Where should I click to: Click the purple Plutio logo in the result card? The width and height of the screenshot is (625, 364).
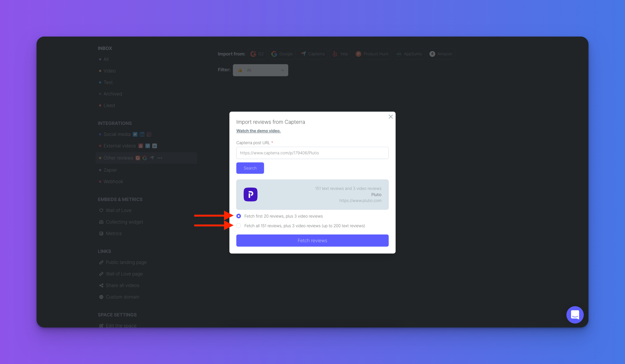tap(251, 194)
